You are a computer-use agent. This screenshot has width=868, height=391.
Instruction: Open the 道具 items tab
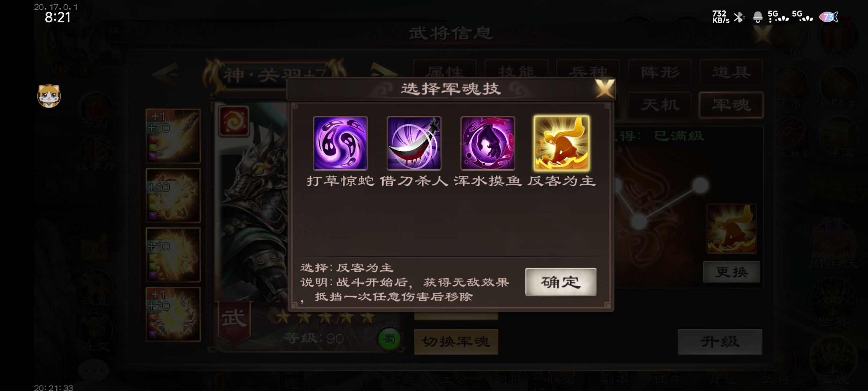(731, 72)
